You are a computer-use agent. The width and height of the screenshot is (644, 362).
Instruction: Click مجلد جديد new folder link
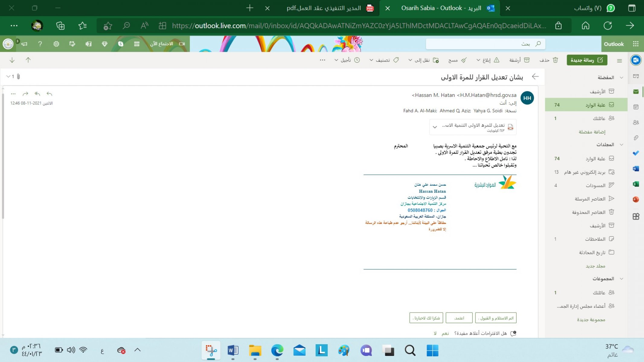(595, 266)
